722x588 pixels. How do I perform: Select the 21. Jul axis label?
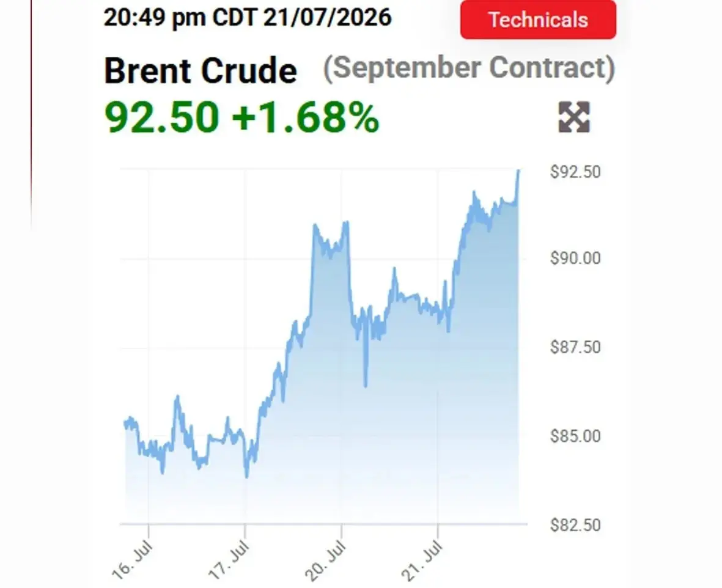click(x=422, y=560)
